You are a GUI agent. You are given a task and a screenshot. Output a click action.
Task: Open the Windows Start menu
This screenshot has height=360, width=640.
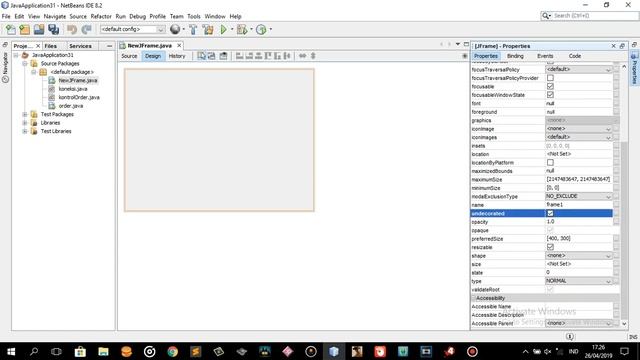(x=11, y=351)
